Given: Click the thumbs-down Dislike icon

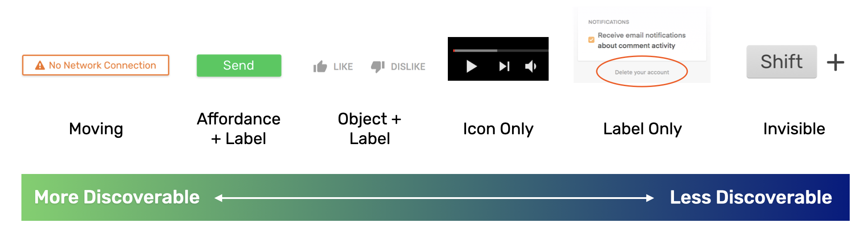Looking at the screenshot, I should click(377, 66).
